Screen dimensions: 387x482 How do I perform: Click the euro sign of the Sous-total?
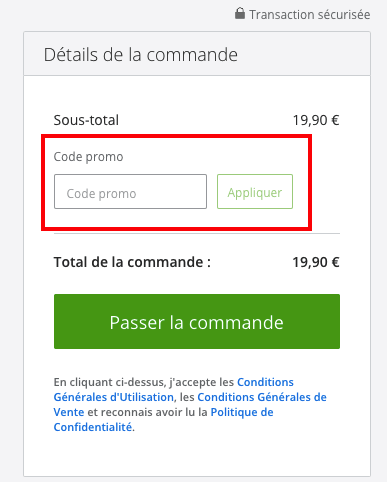[x=335, y=120]
